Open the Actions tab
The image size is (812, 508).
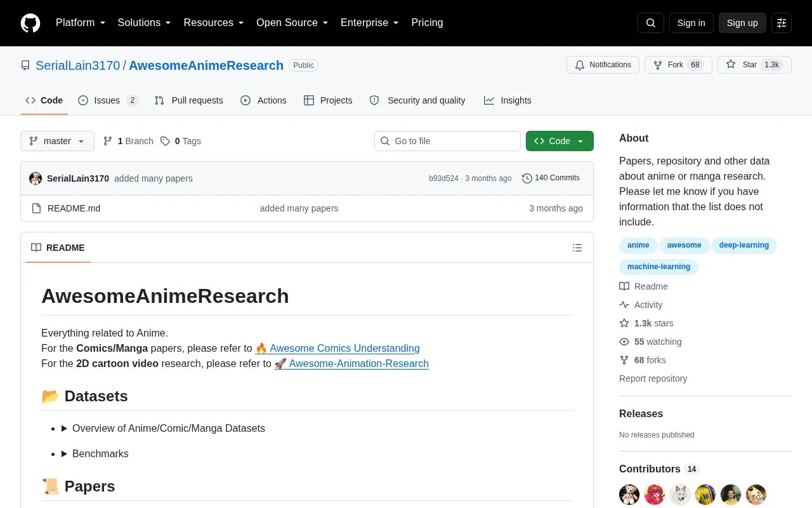pos(263,100)
